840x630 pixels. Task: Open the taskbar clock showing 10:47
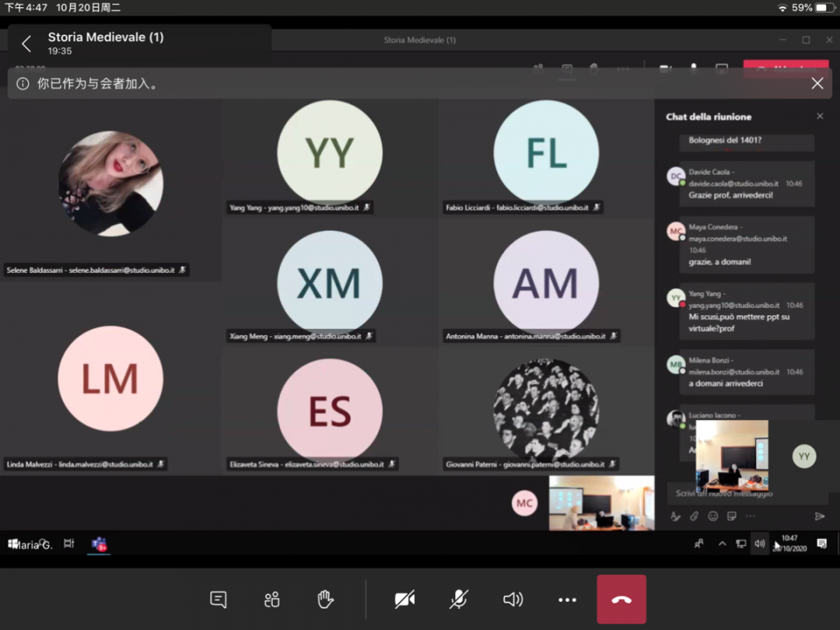[x=790, y=543]
